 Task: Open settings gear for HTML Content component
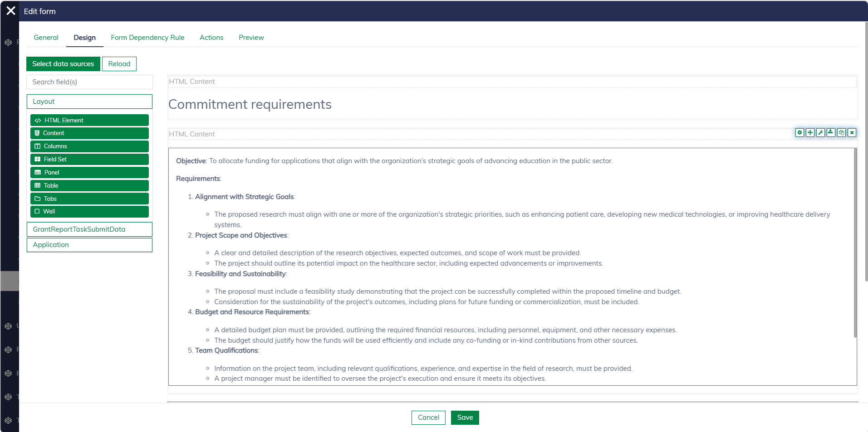[799, 132]
